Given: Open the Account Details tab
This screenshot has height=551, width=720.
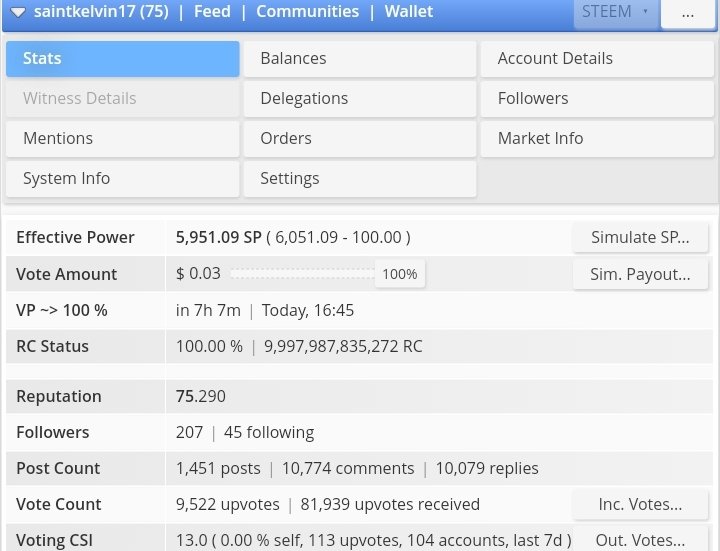Looking at the screenshot, I should pos(597,59).
